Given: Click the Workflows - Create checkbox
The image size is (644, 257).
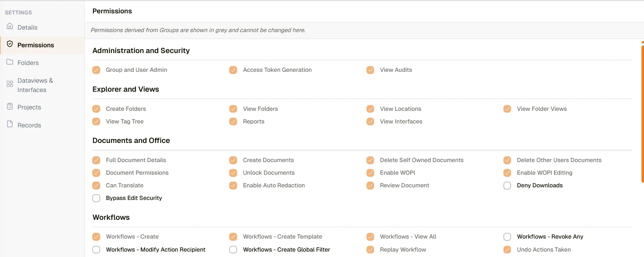Looking at the screenshot, I should click(96, 237).
